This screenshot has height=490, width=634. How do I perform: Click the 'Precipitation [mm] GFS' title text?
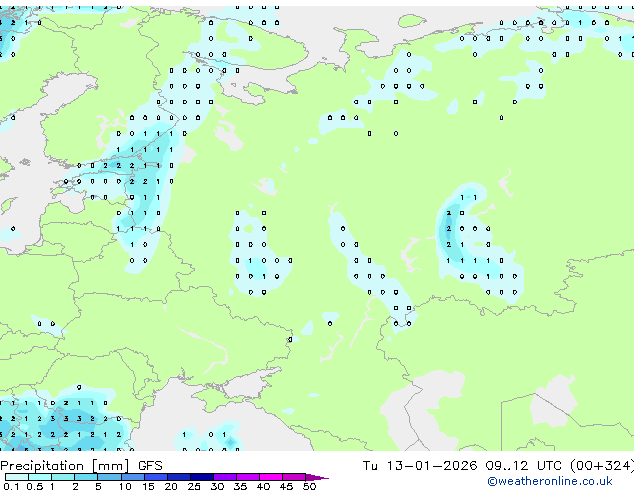tap(81, 466)
